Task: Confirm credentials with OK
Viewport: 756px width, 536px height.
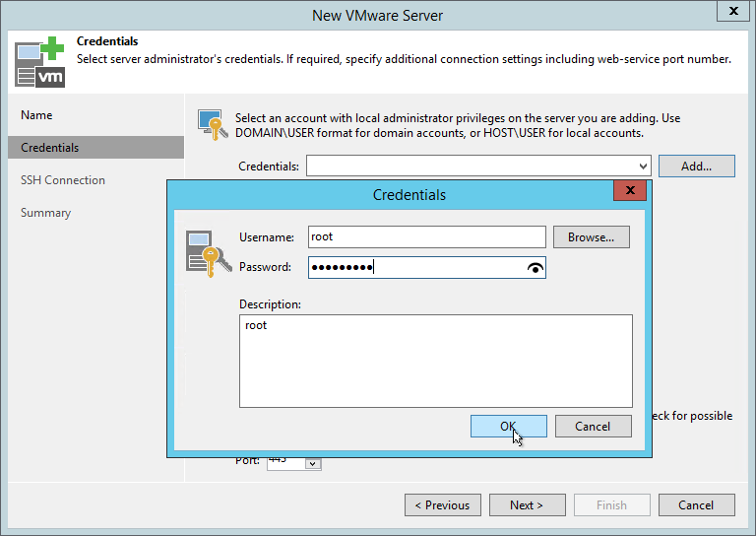Action: pyautogui.click(x=509, y=427)
